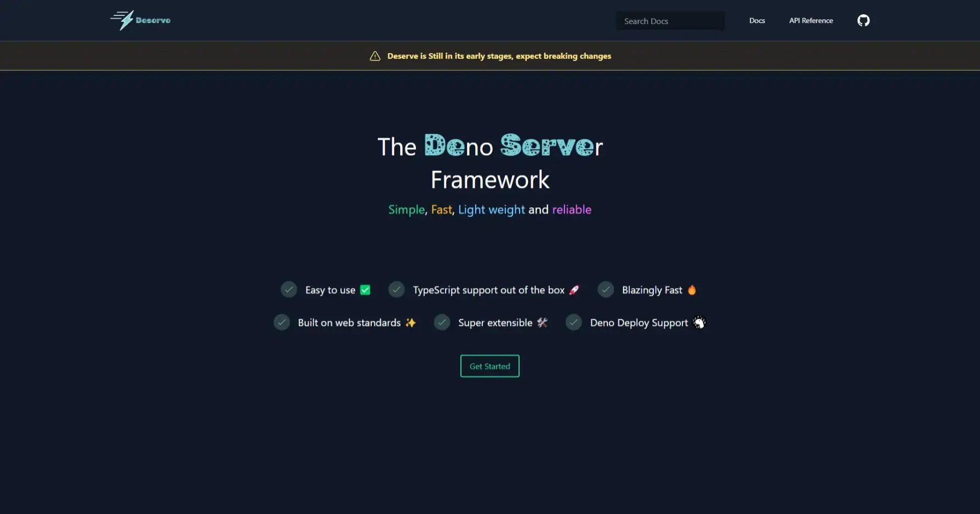Click the green checkbox emoji after Easy to use
Image resolution: width=980 pixels, height=514 pixels.
[x=365, y=290]
